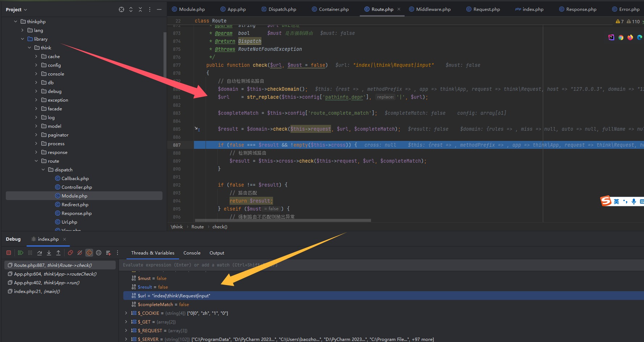
Task: Stop the debug session with red square
Action: click(9, 253)
